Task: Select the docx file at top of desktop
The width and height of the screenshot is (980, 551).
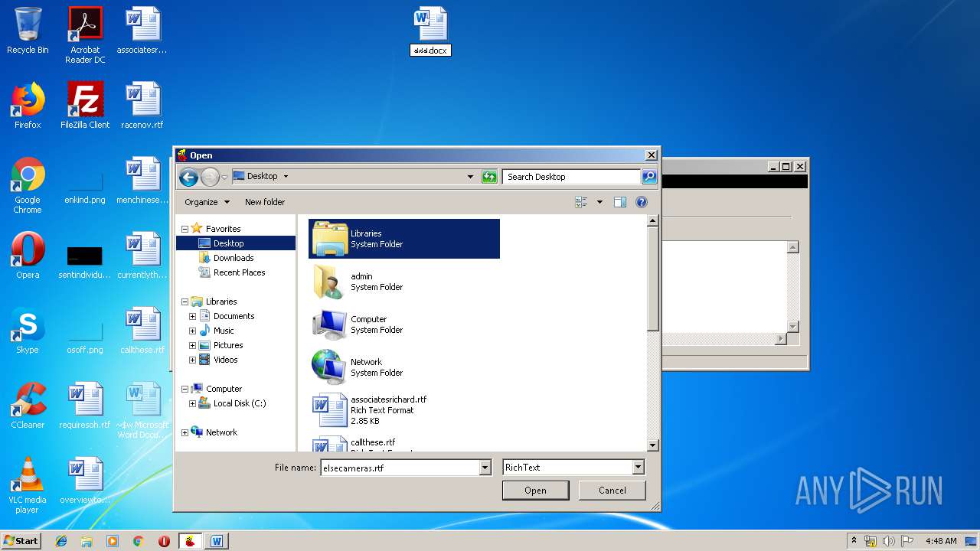Action: (430, 31)
